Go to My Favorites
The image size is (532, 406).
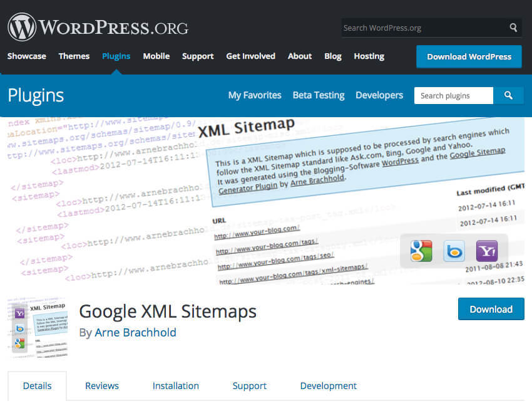tap(255, 95)
